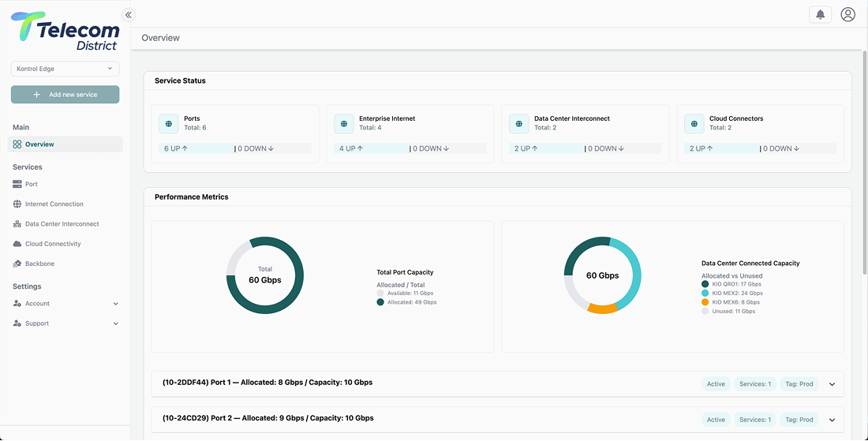Click the Support user-gear icon
Image resolution: width=868 pixels, height=441 pixels.
point(17,323)
